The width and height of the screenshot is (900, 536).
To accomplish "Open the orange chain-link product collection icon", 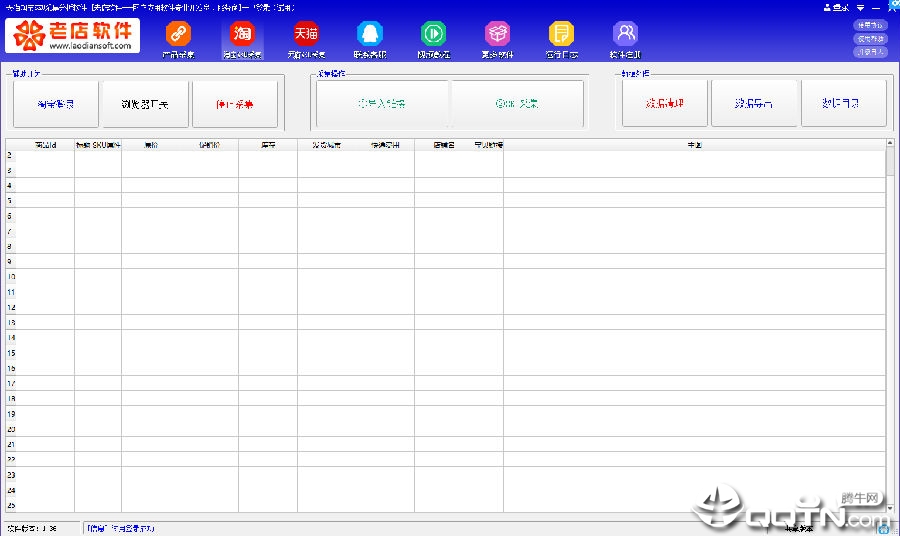I will (x=179, y=34).
